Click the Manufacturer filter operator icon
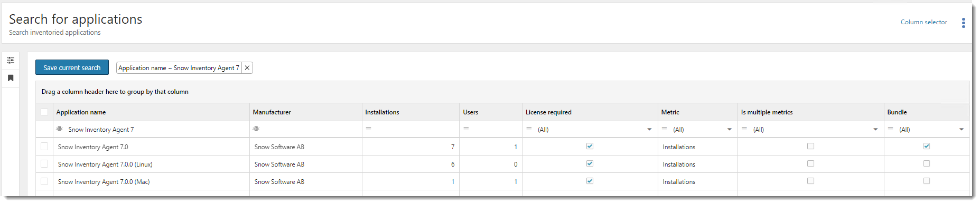 coord(256,129)
